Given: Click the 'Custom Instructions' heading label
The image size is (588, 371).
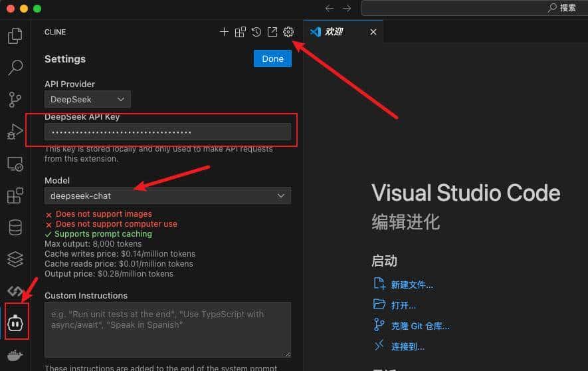Looking at the screenshot, I should 86,296.
